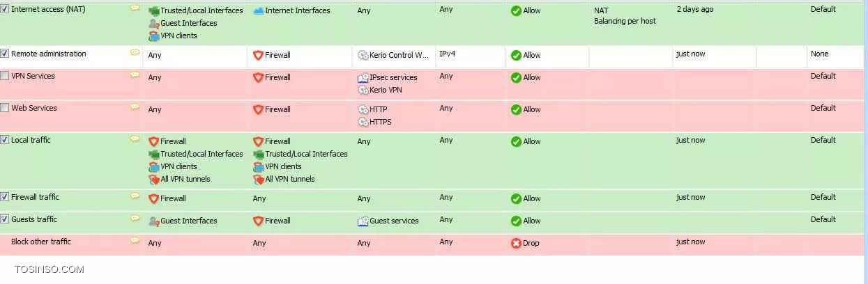Uncheck the Guests traffic rule checkbox
This screenshot has height=284, width=868.
coord(5,219)
